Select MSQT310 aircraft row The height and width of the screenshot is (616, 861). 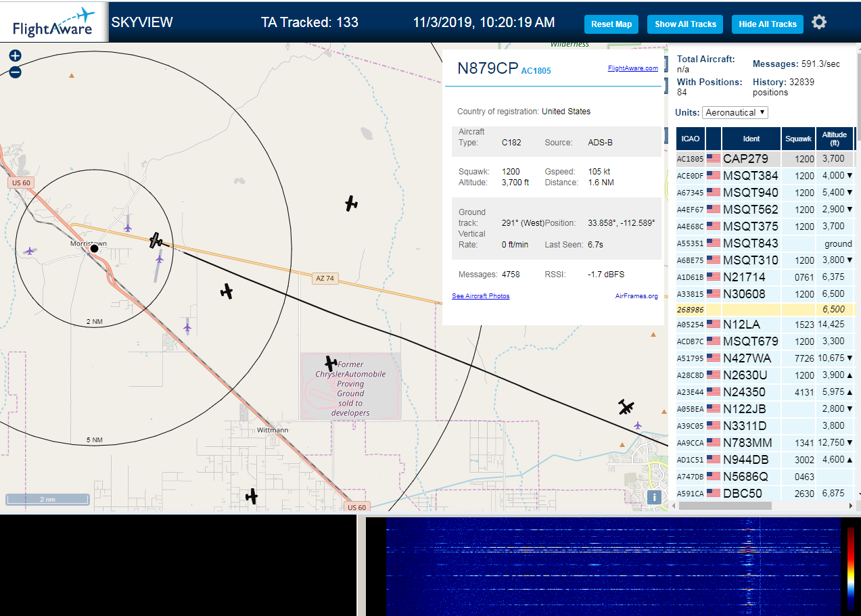(x=765, y=260)
